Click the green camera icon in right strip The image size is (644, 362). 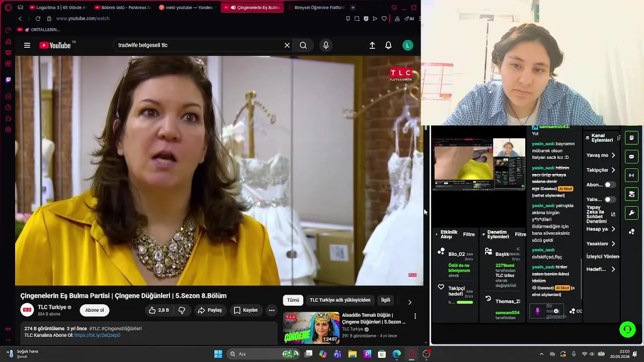[x=631, y=194]
